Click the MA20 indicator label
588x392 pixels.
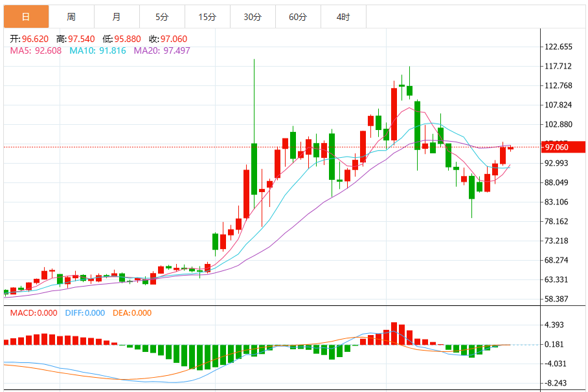pos(162,50)
